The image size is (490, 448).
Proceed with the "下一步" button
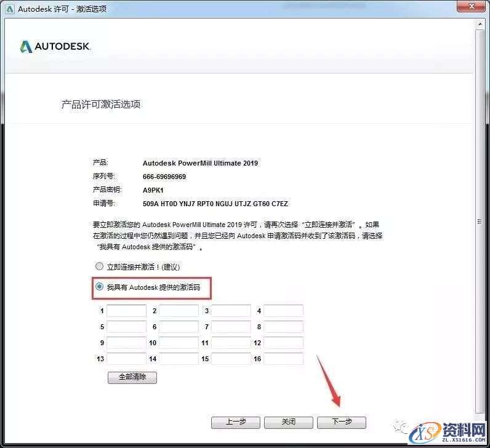point(342,422)
